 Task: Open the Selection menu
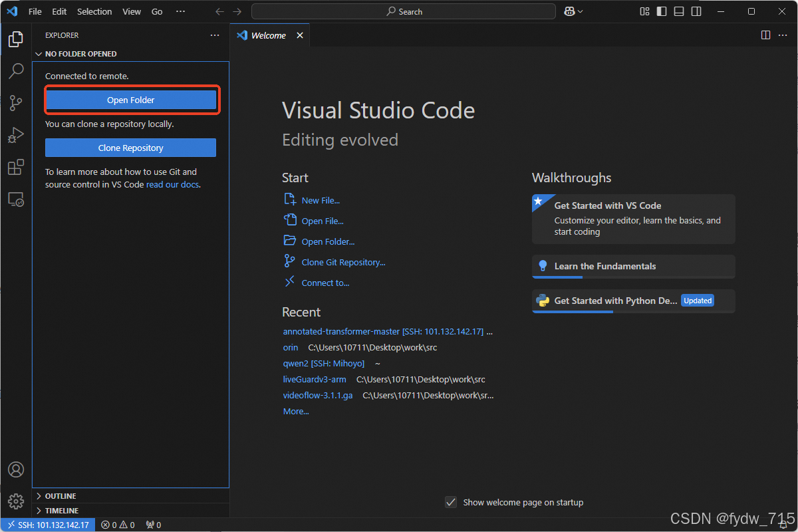coord(94,11)
